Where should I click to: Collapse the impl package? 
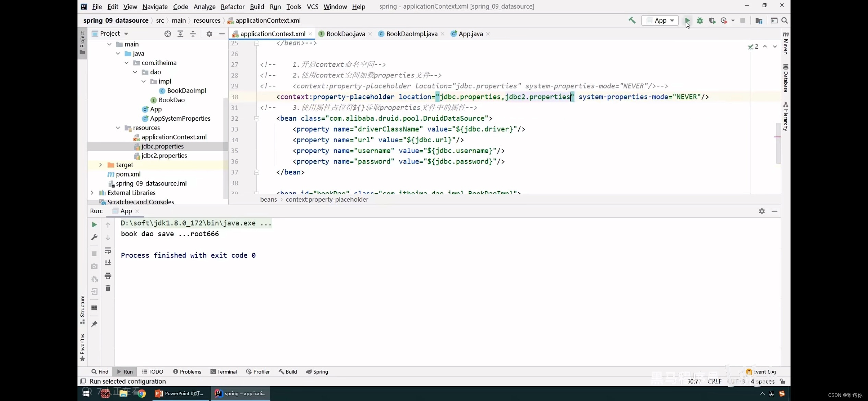point(143,81)
